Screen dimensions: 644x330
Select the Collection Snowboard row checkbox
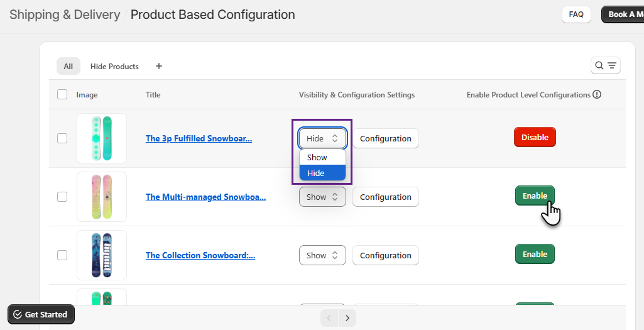pos(62,255)
